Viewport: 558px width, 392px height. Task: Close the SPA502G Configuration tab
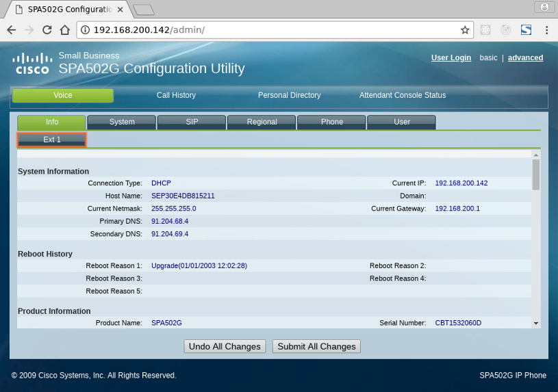121,10
